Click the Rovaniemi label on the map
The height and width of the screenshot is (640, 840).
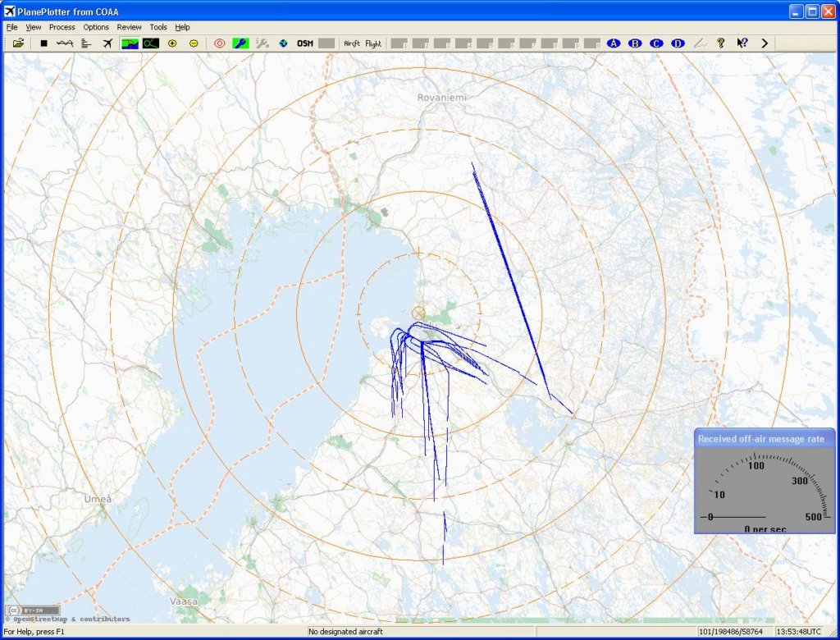point(444,98)
